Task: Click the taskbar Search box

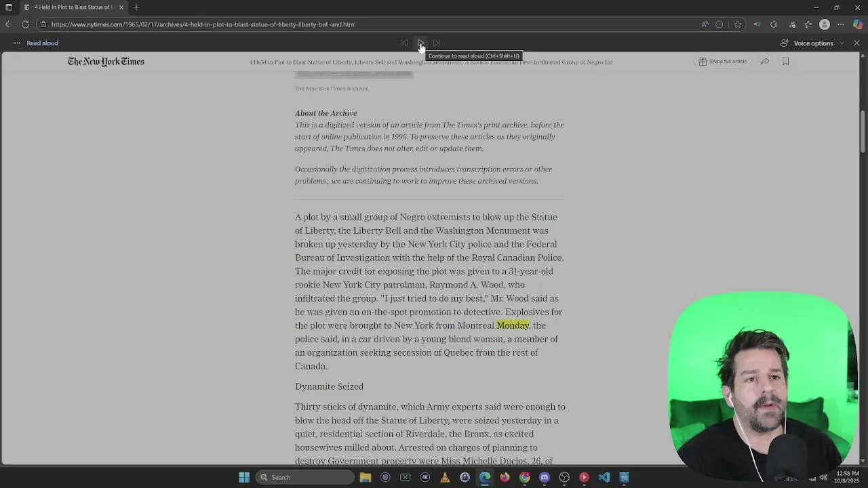Action: pyautogui.click(x=304, y=477)
